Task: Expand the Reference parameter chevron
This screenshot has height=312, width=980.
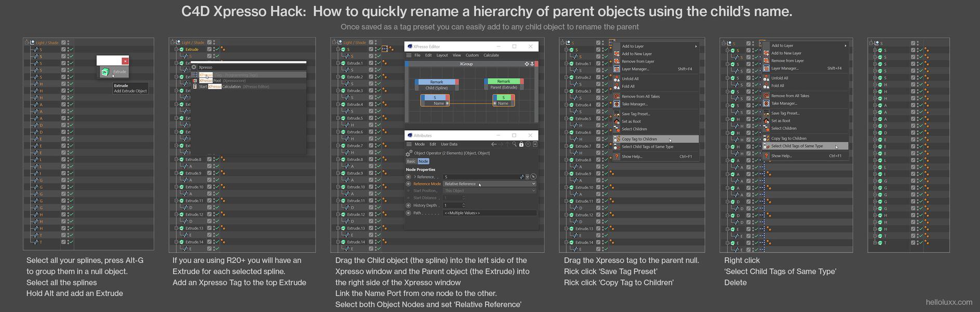Action: 415,177
